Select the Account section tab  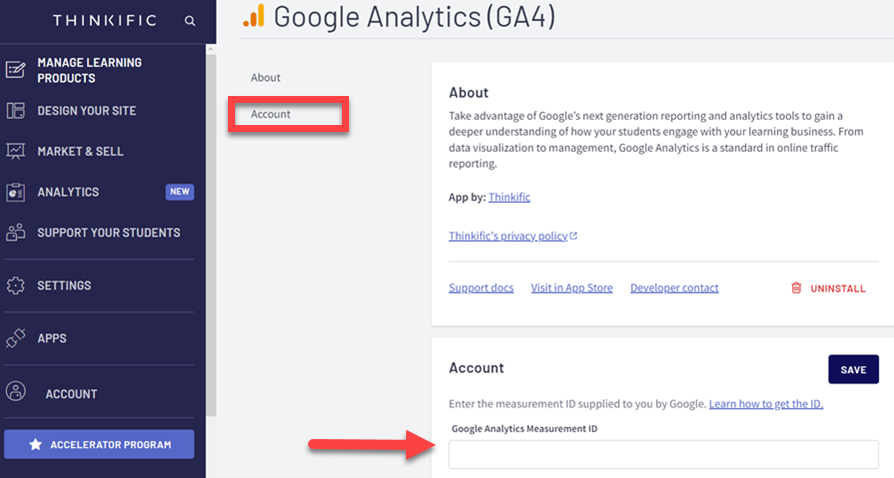pyautogui.click(x=271, y=115)
